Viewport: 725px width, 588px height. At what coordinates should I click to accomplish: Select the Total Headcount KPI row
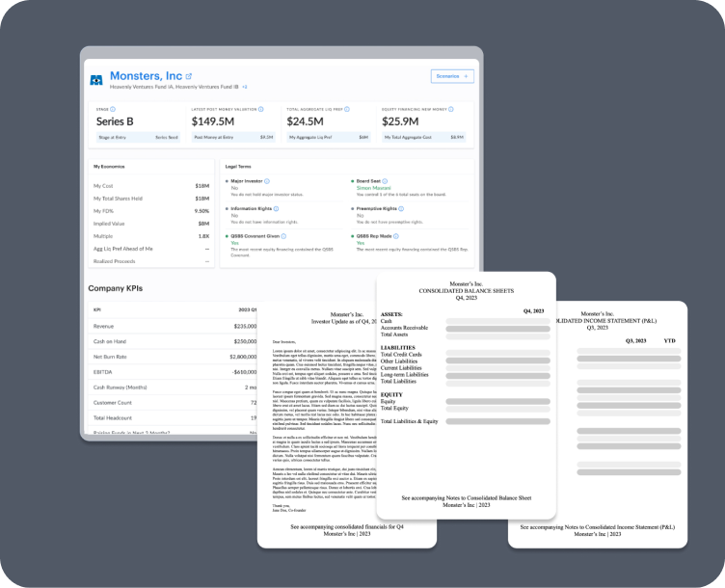[173, 417]
